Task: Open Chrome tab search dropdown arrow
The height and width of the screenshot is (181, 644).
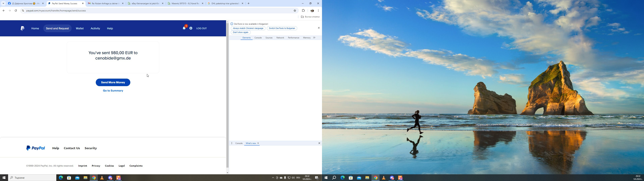Action: click(x=3, y=4)
